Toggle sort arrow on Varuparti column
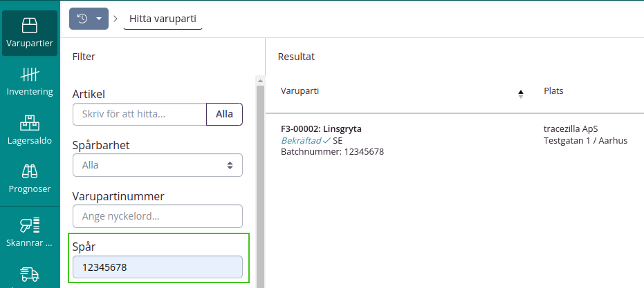 tap(520, 94)
